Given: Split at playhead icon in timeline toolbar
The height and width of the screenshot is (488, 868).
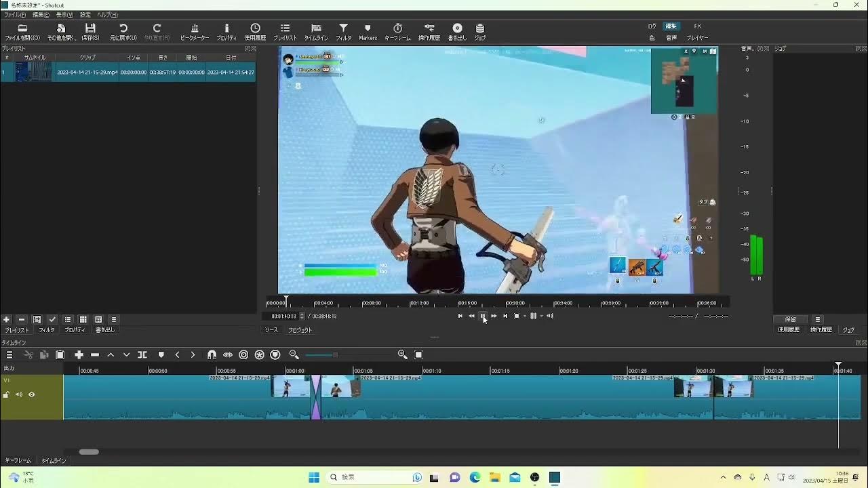Looking at the screenshot, I should tap(142, 354).
